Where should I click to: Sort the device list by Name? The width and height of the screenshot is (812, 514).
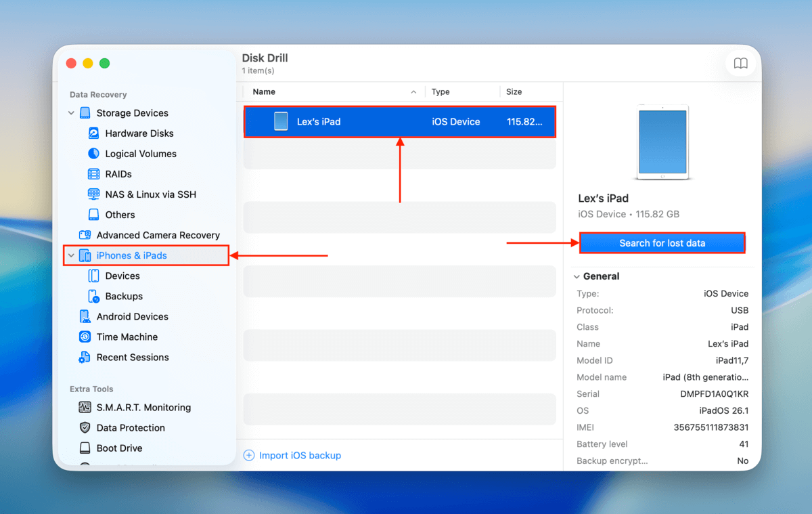[x=264, y=91]
